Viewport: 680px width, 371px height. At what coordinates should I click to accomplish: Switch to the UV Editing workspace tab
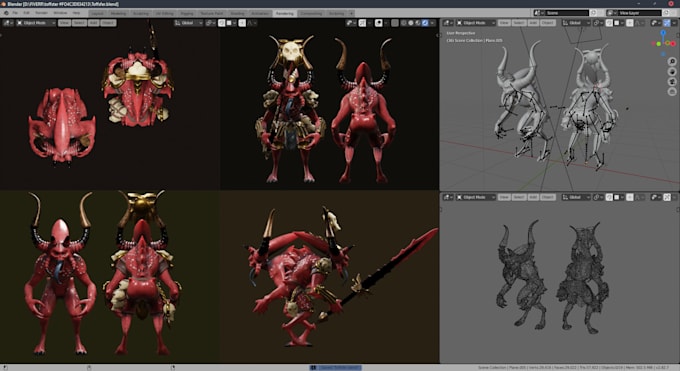click(165, 13)
